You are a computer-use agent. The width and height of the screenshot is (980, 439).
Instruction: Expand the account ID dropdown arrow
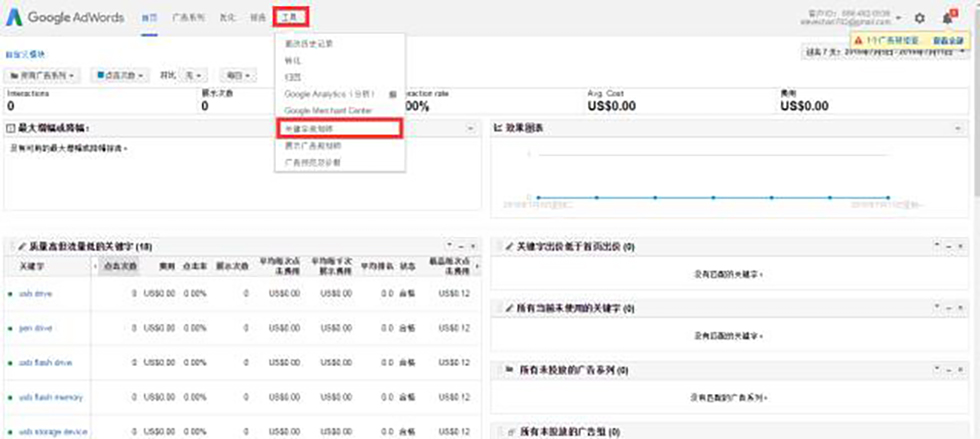click(899, 18)
